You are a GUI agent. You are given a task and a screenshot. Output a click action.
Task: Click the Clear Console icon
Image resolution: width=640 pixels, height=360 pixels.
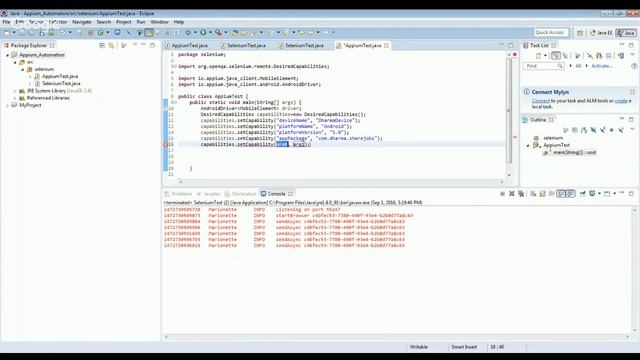click(x=533, y=193)
